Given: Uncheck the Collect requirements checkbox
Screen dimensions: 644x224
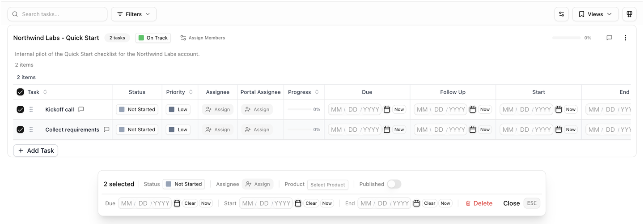Looking at the screenshot, I should pyautogui.click(x=20, y=129).
